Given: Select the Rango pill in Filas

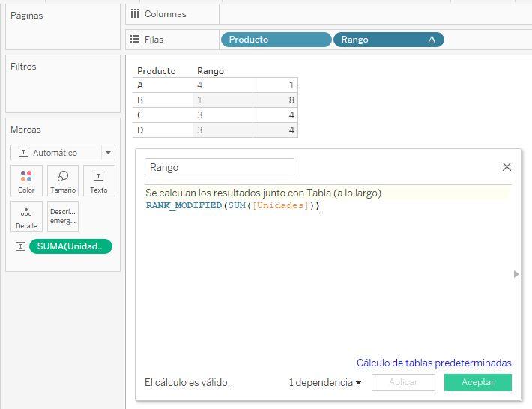Looking at the screenshot, I should click(389, 40).
